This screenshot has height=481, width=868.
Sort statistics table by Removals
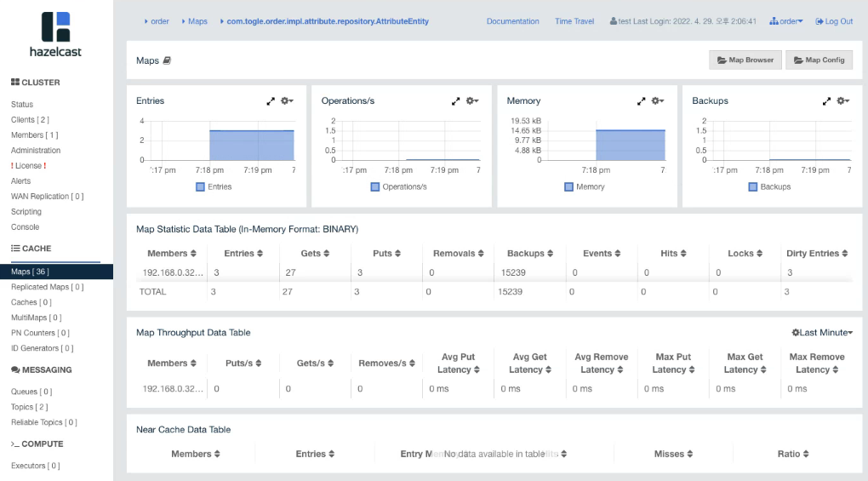tap(459, 254)
